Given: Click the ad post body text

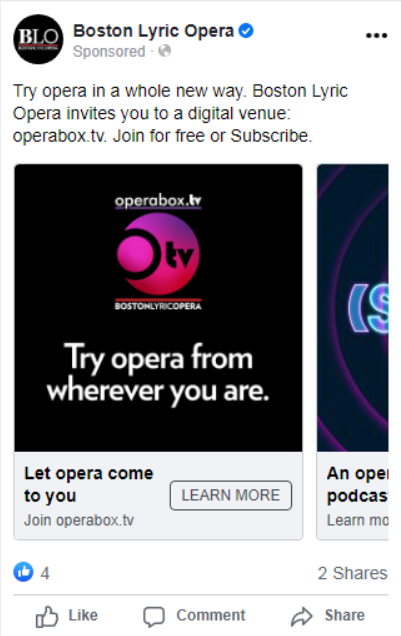Looking at the screenshot, I should 180,114.
